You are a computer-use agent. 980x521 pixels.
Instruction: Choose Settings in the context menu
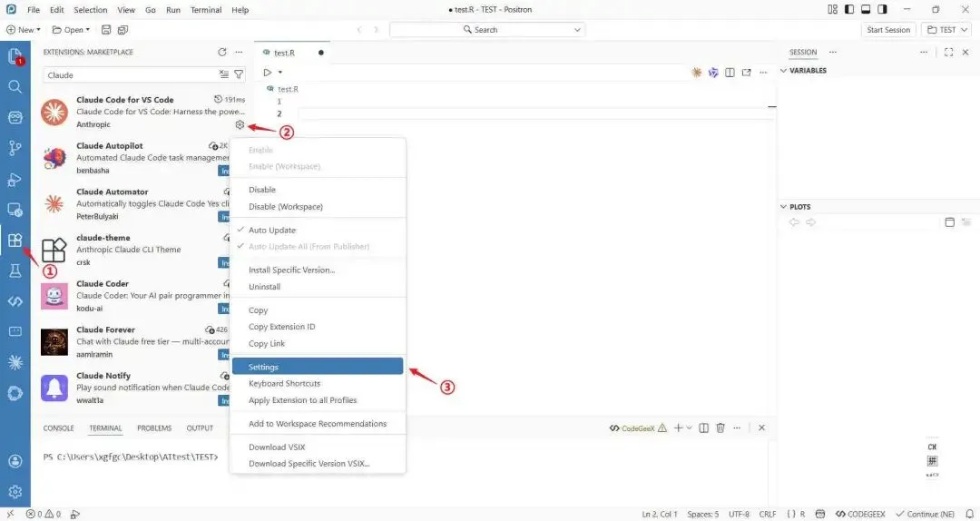pos(318,367)
